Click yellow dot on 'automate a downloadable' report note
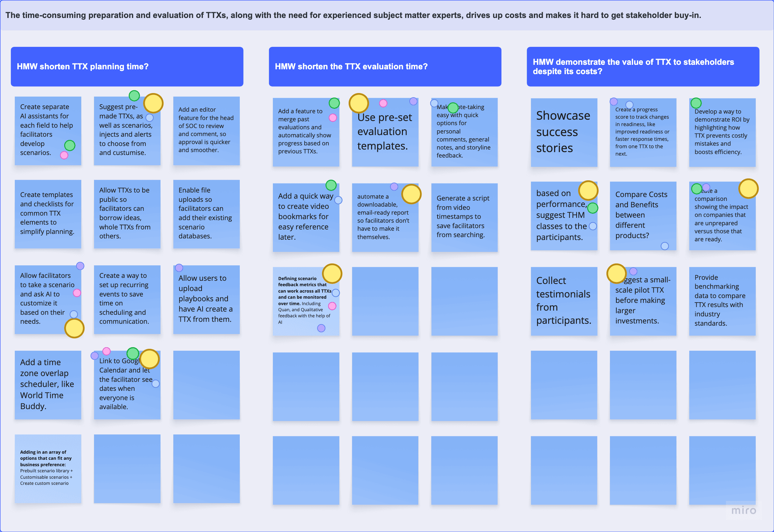The image size is (774, 532). [411, 194]
